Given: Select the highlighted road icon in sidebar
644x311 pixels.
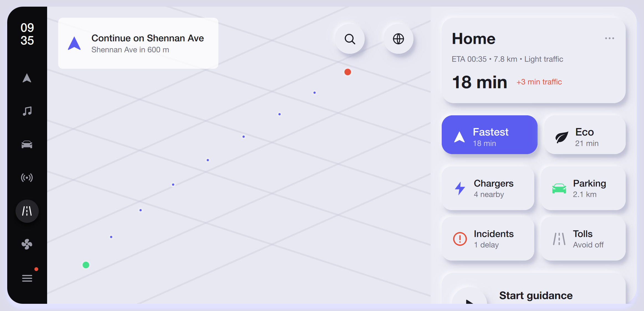Looking at the screenshot, I should coord(27,211).
